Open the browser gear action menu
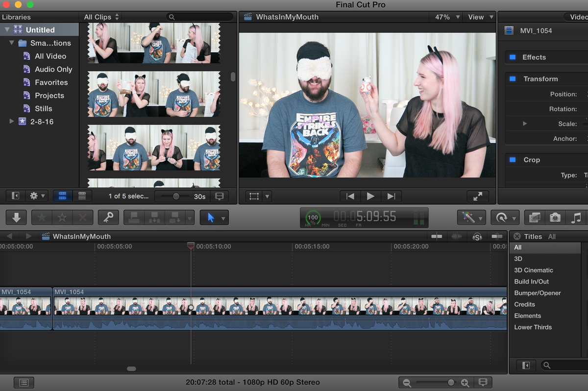Image resolution: width=588 pixels, height=391 pixels. [x=37, y=196]
